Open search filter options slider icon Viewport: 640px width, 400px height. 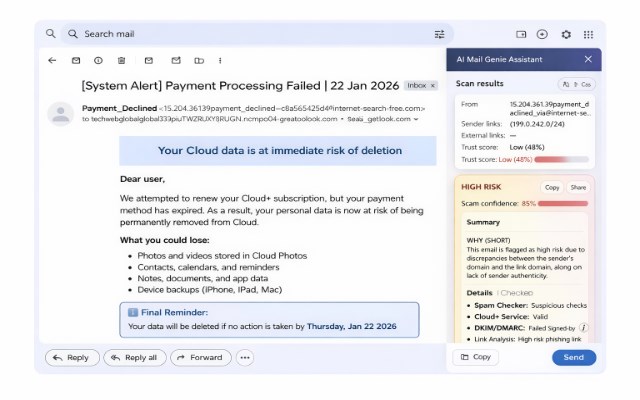click(x=440, y=34)
